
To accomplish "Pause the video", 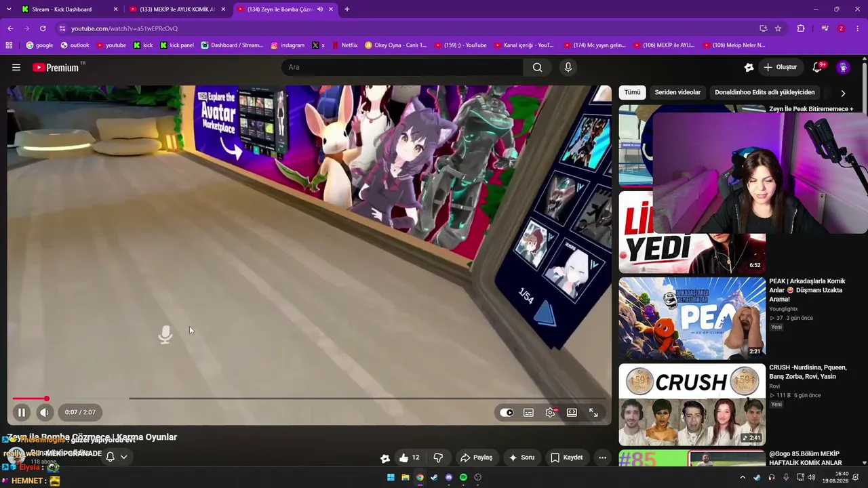I will tap(22, 412).
